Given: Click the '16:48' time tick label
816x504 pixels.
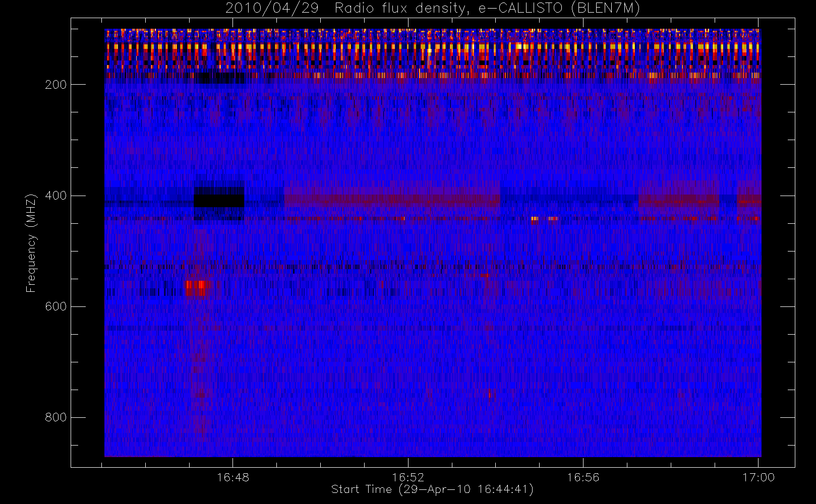Looking at the screenshot, I should tap(233, 477).
